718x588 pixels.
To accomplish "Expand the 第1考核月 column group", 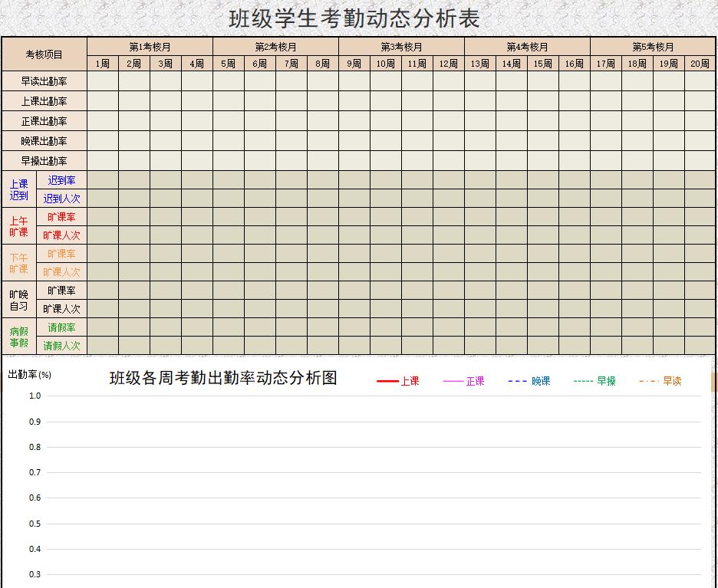I will tap(148, 46).
